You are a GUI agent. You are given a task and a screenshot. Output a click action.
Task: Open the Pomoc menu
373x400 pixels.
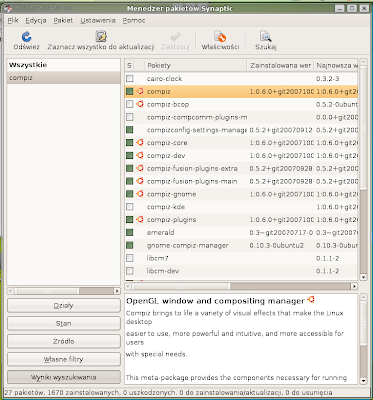pyautogui.click(x=134, y=20)
